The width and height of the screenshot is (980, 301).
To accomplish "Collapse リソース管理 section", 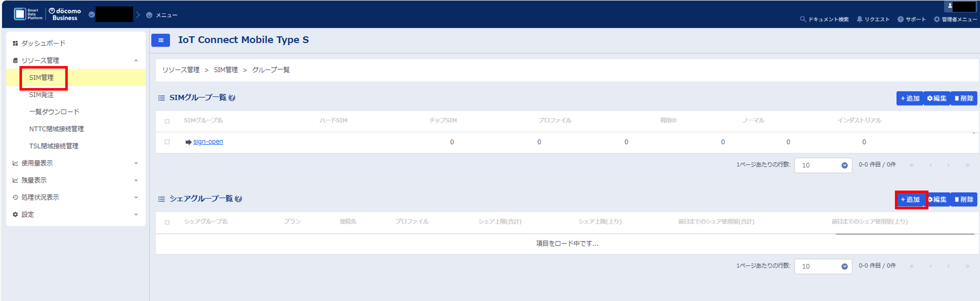I will (136, 61).
